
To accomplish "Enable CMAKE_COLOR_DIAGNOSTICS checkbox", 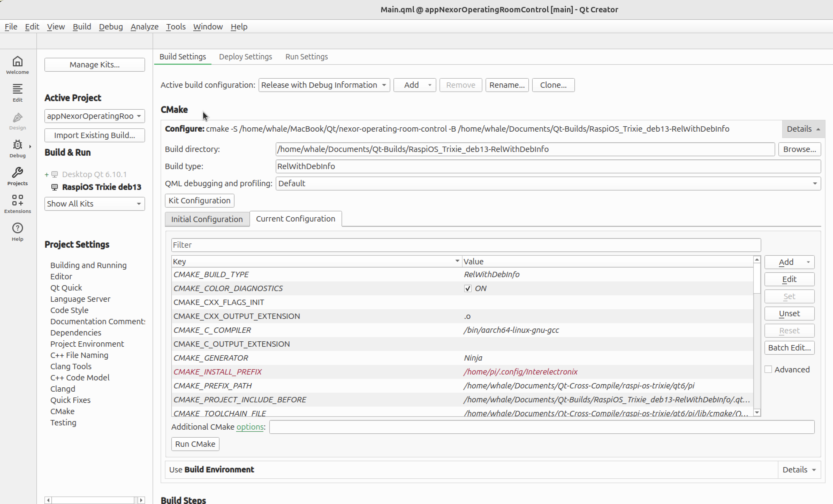I will [468, 288].
